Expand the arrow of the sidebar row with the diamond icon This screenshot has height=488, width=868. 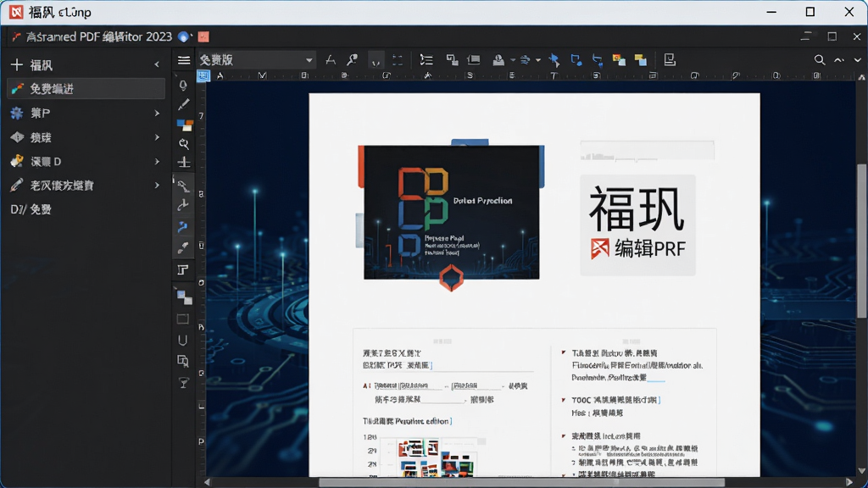(157, 137)
